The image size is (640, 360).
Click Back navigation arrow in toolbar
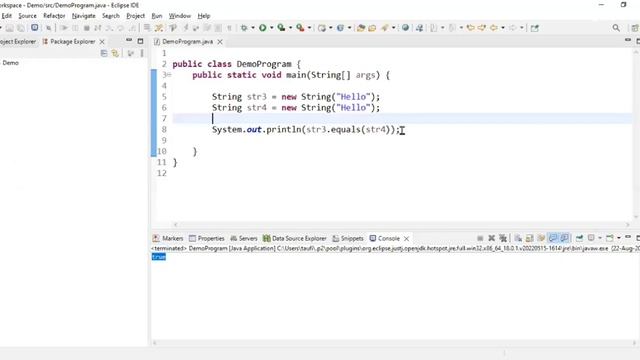point(493,28)
